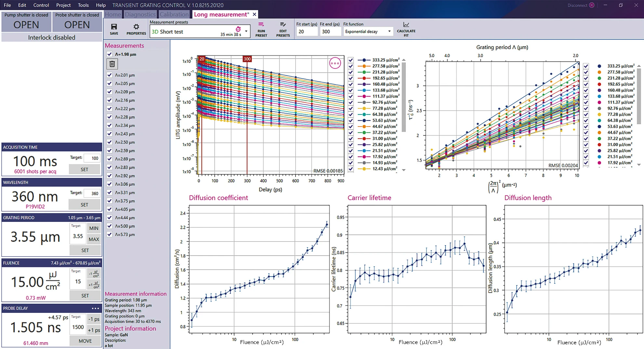This screenshot has height=349, width=644.
Task: Open the pump shutter
Action: click(x=26, y=25)
